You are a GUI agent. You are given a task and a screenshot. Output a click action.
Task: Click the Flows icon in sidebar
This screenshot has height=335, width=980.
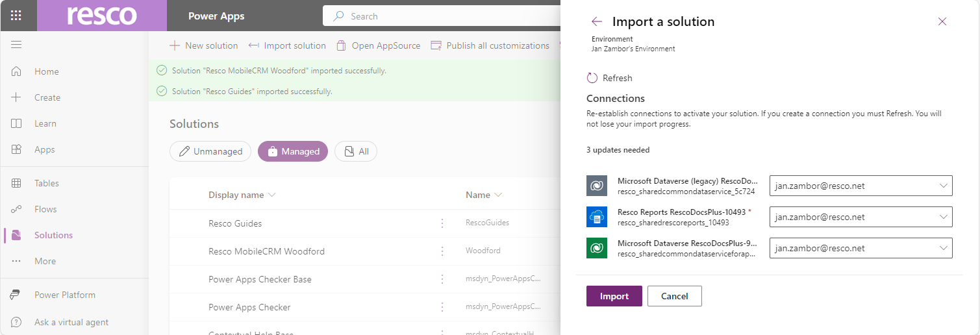click(x=17, y=209)
